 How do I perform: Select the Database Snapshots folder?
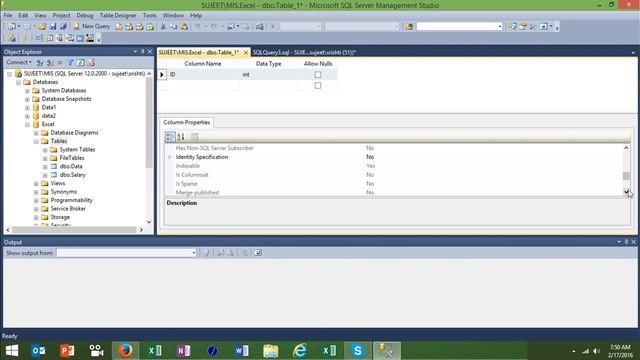67,99
